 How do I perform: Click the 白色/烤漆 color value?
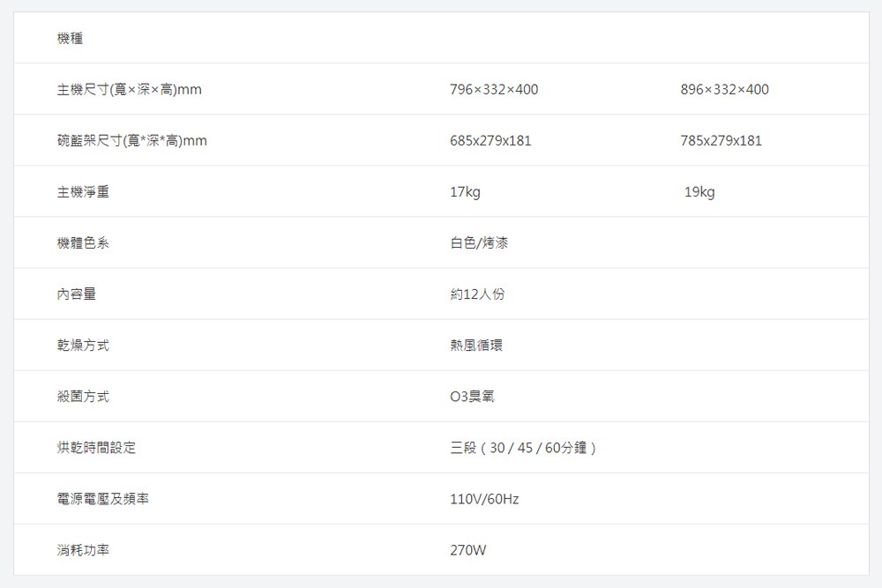(479, 242)
